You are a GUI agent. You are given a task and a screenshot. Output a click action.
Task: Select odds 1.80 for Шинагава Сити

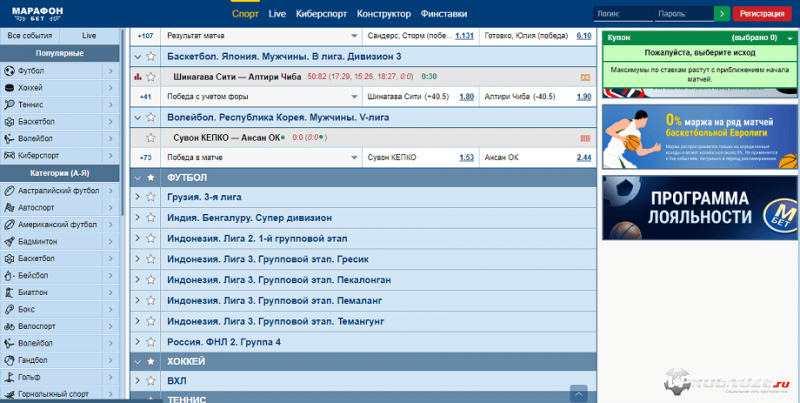pyautogui.click(x=466, y=97)
